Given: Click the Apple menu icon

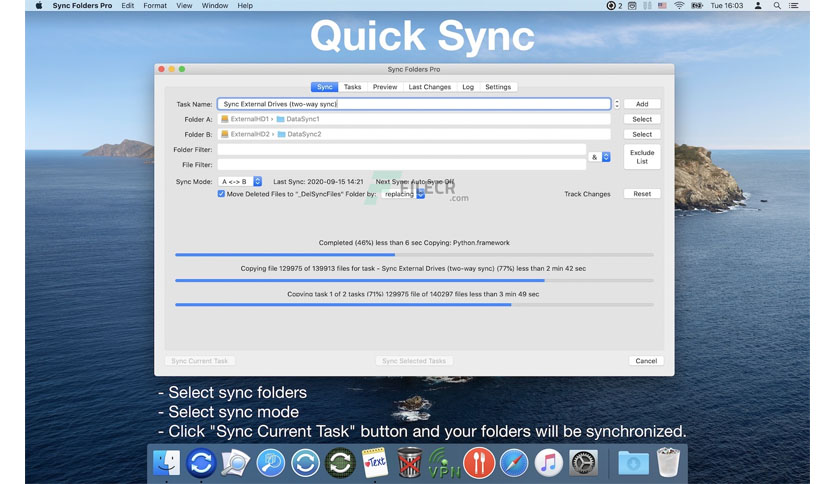Looking at the screenshot, I should pyautogui.click(x=38, y=5).
